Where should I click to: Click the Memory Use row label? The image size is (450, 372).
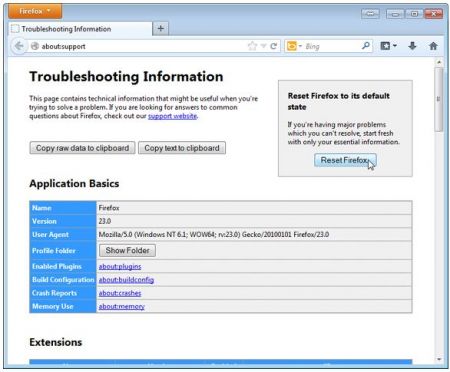[x=53, y=306]
